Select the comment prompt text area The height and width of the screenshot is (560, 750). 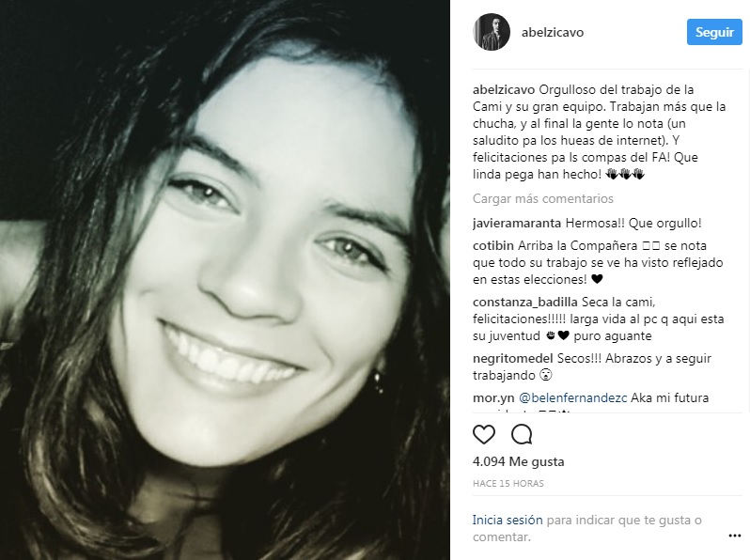click(x=586, y=528)
